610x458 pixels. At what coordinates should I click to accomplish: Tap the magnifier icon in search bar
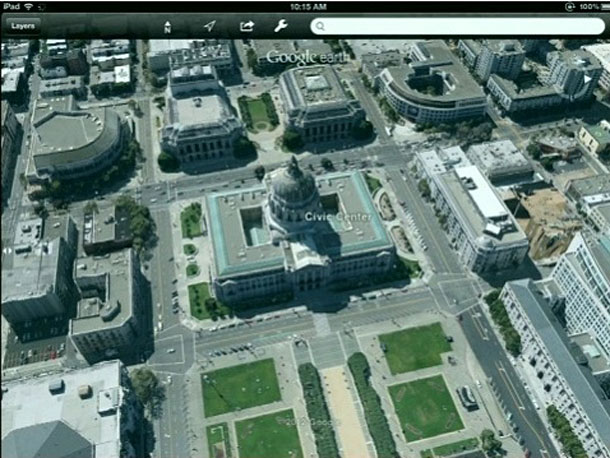pyautogui.click(x=320, y=27)
